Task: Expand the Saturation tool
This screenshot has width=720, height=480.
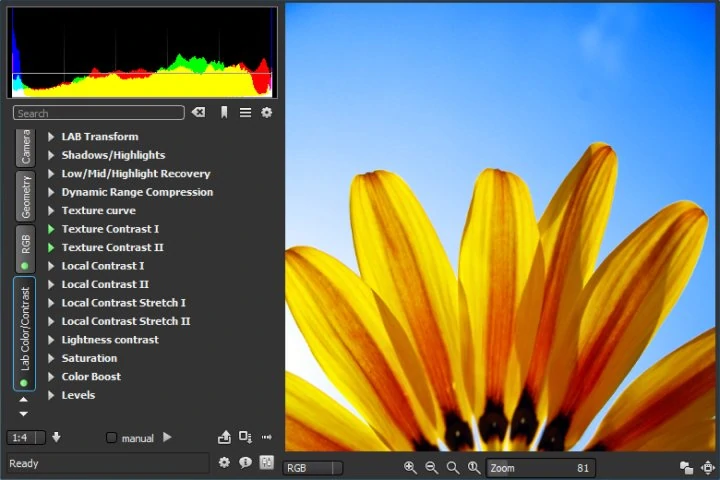Action: pyautogui.click(x=51, y=358)
